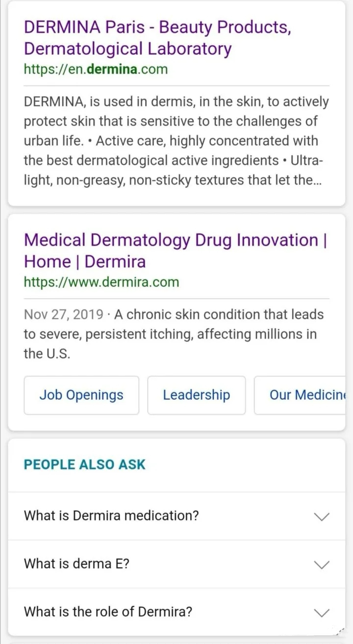Click the green www.dermira.com URL
The image size is (353, 644).
tap(101, 282)
